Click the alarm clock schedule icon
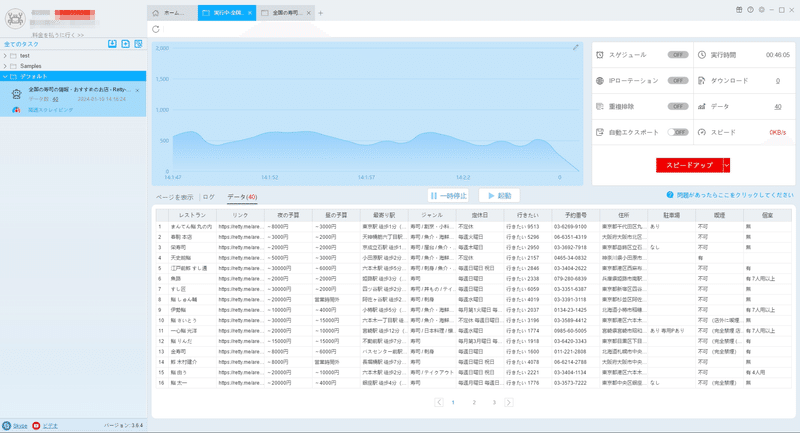The width and height of the screenshot is (800, 433). point(600,55)
